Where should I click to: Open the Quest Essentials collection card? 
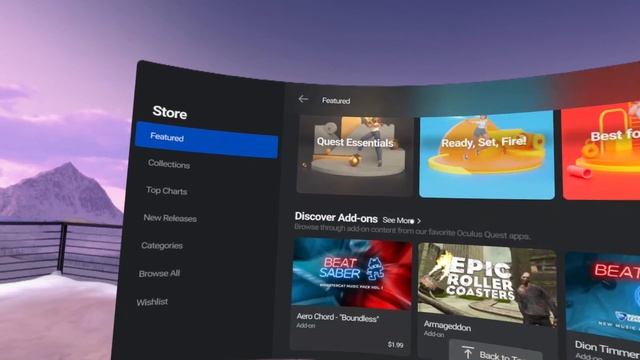(355, 155)
